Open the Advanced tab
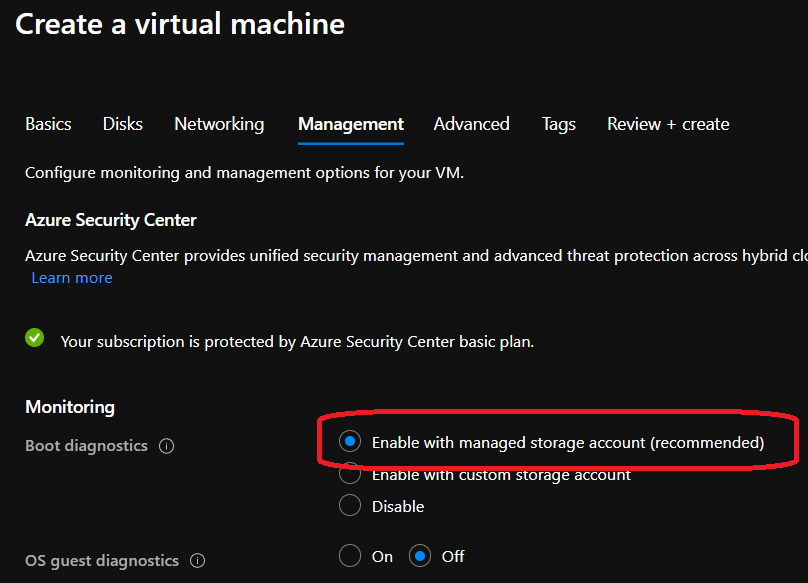Screen dimensions: 808x583 coord(471,124)
